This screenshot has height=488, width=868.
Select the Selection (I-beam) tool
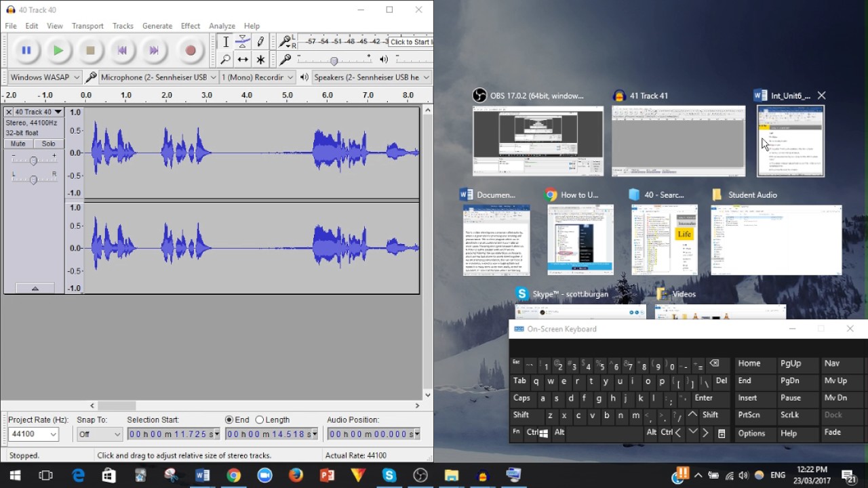(x=226, y=42)
